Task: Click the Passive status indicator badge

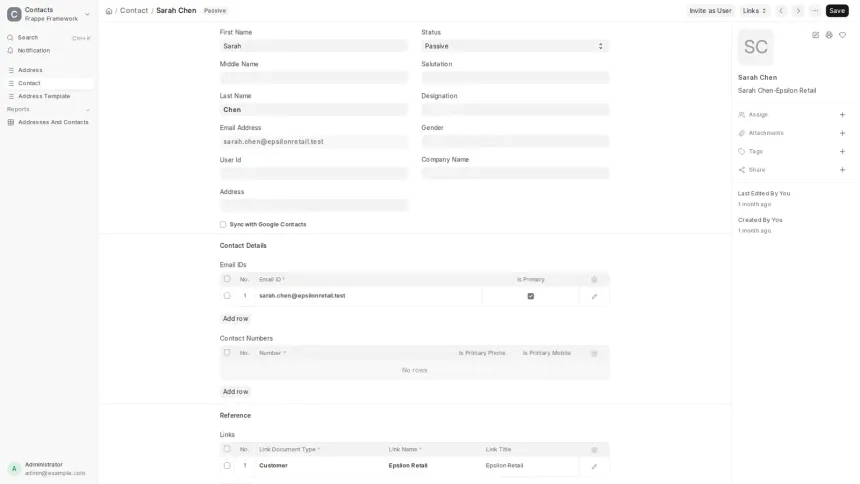Action: tap(215, 11)
